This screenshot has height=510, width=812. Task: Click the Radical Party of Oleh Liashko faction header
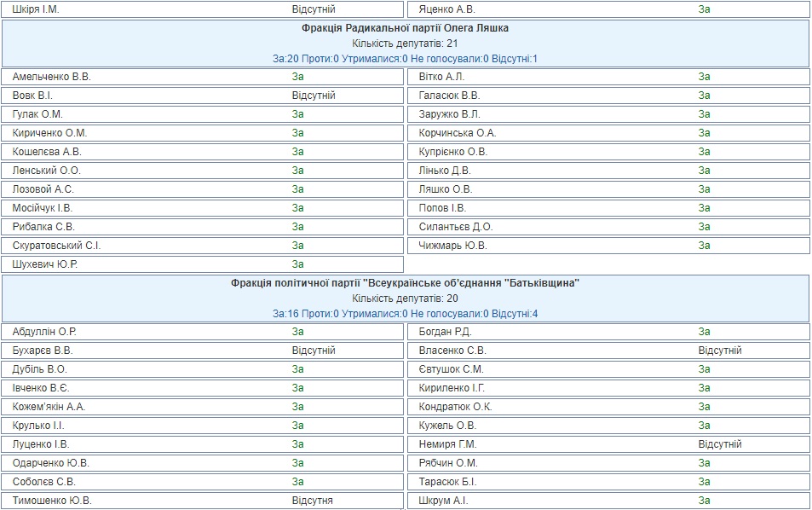405,28
